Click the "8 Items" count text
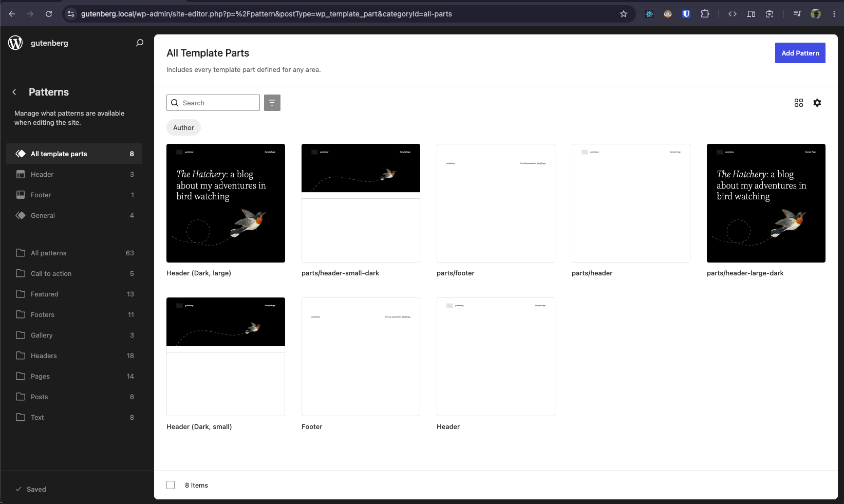Screen dimensions: 844x504 196,485
